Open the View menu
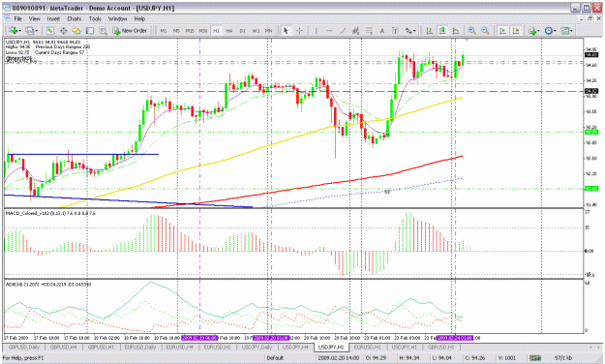Viewport: 605px width, 364px height. (34, 18)
